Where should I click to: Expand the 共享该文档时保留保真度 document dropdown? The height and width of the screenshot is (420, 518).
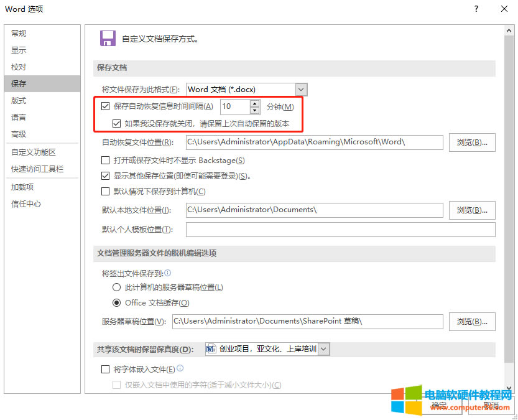323,349
